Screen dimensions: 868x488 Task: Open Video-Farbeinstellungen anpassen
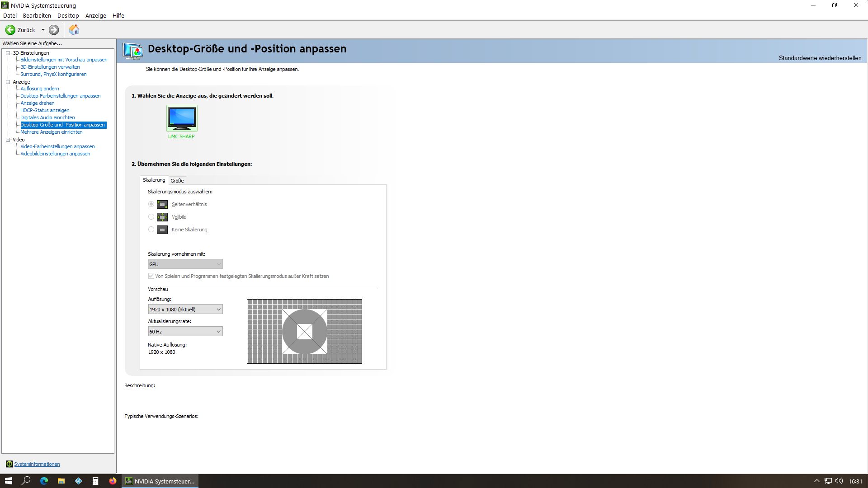(57, 146)
